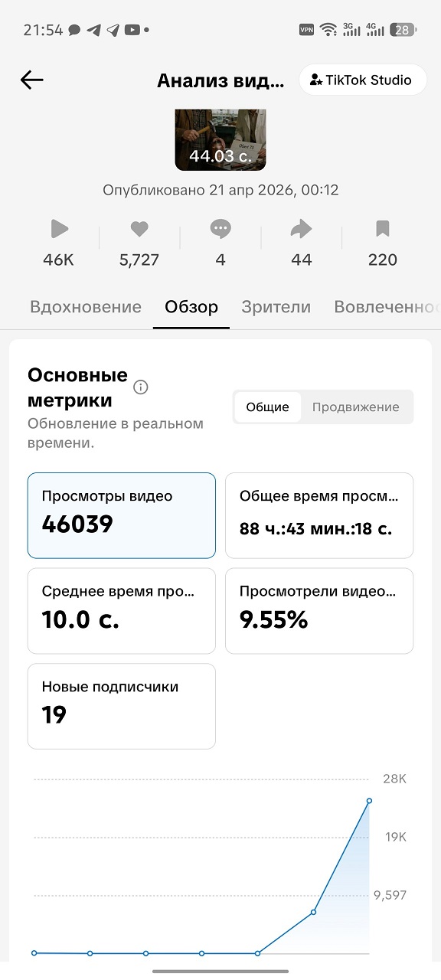Open TikTok Studio button
This screenshot has width=441, height=980.
point(362,80)
